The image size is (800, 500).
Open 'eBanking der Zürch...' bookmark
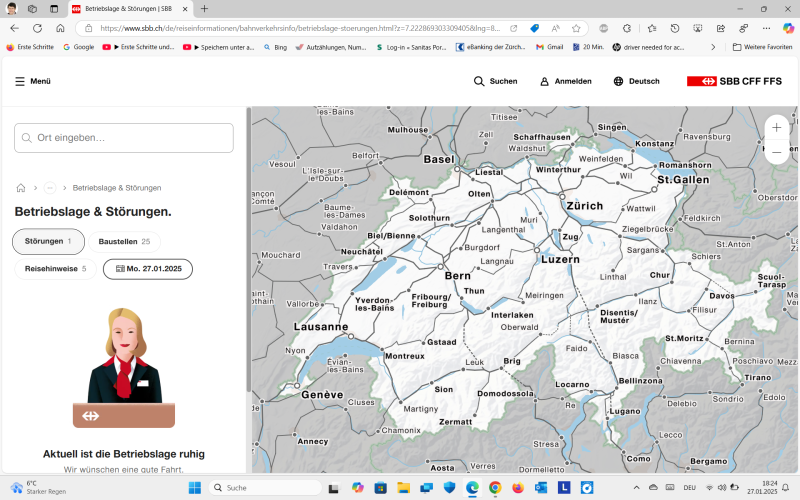[x=490, y=47]
